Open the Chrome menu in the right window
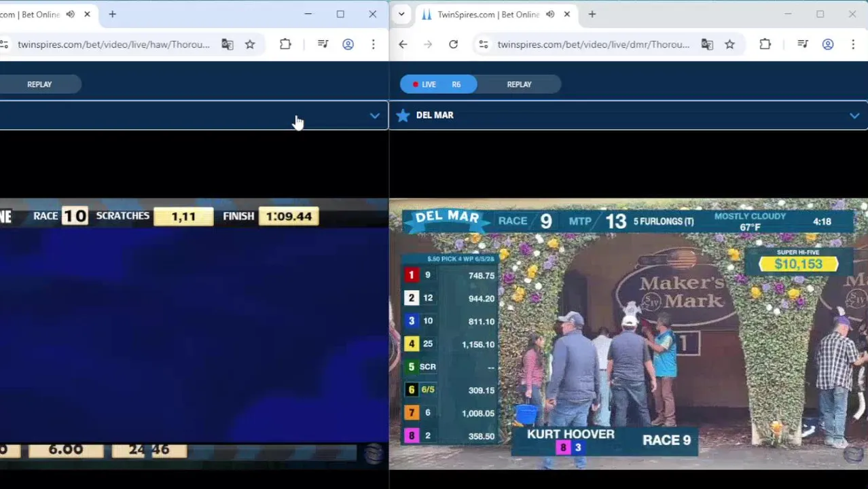 853,44
